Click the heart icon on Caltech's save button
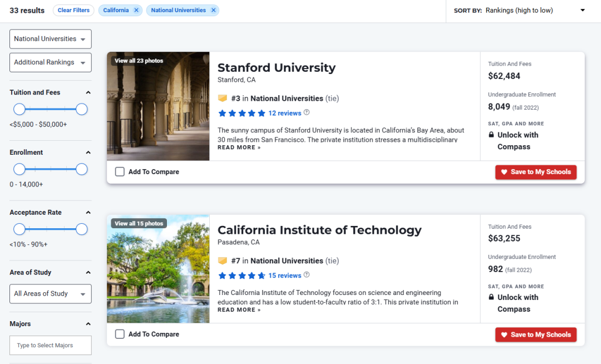The image size is (601, 364). pos(504,335)
